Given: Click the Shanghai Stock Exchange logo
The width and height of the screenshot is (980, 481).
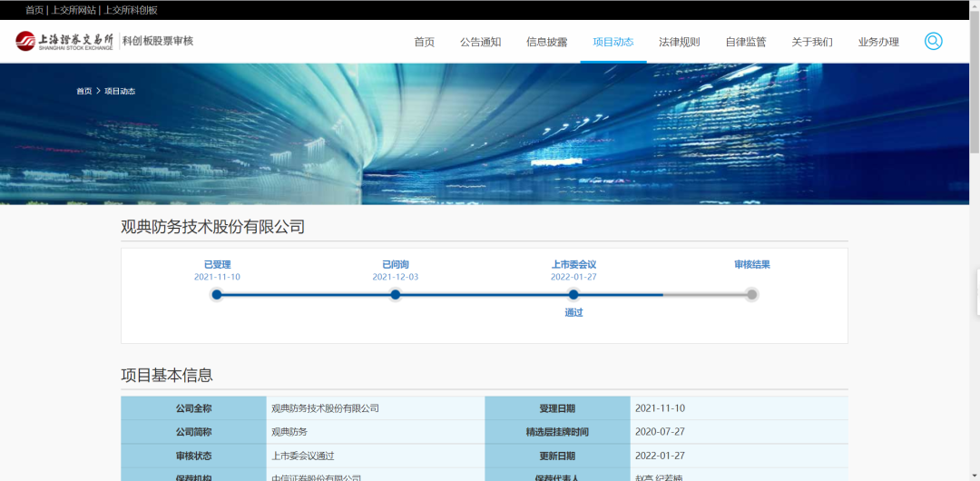Looking at the screenshot, I should click(64, 41).
